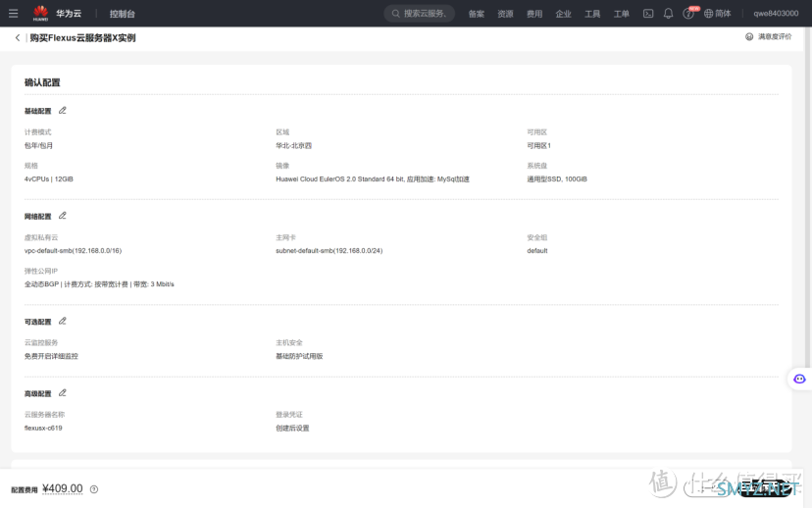Show price details help icon beside ¥409.00
This screenshot has width=812, height=508.
click(x=94, y=489)
